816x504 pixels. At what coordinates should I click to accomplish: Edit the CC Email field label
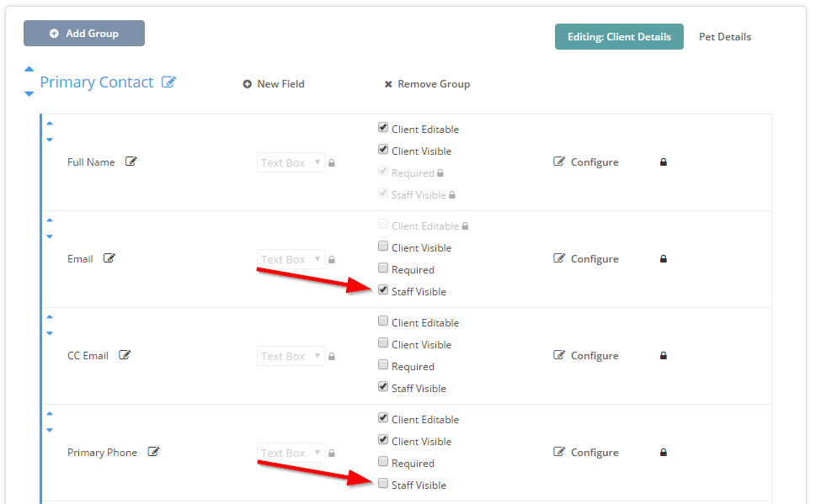(x=125, y=355)
